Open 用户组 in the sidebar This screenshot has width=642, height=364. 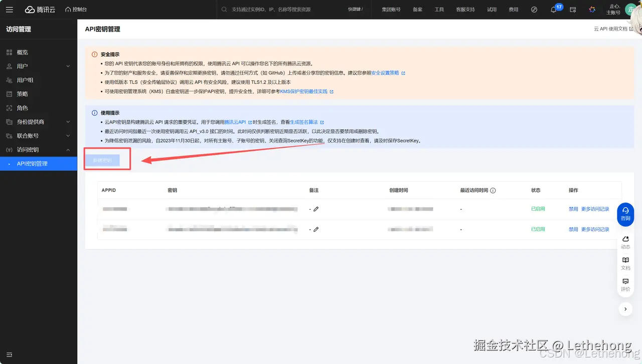pos(39,80)
